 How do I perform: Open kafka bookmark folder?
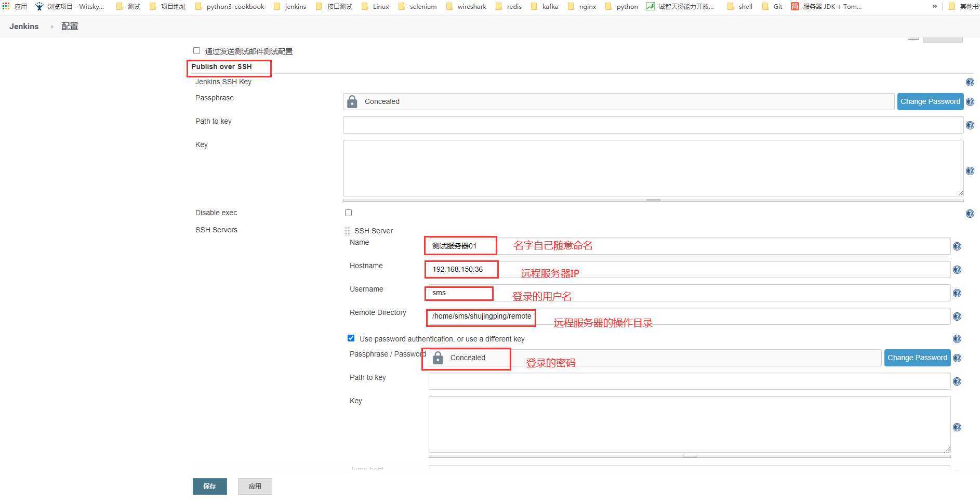tap(545, 6)
